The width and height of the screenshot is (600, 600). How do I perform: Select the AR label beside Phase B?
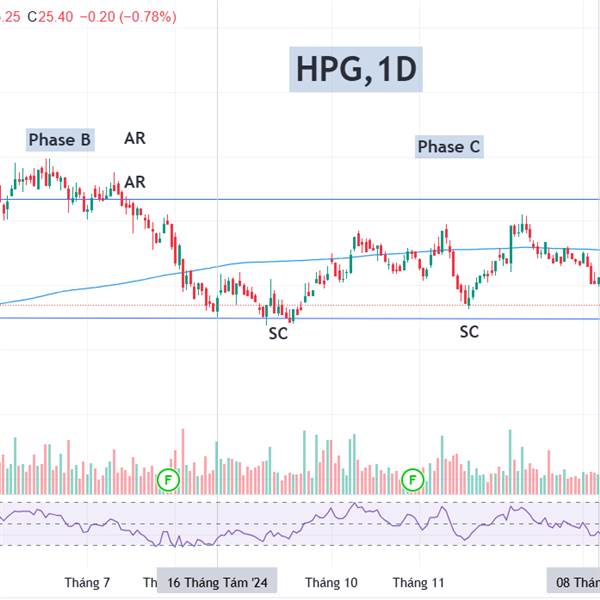click(x=135, y=139)
